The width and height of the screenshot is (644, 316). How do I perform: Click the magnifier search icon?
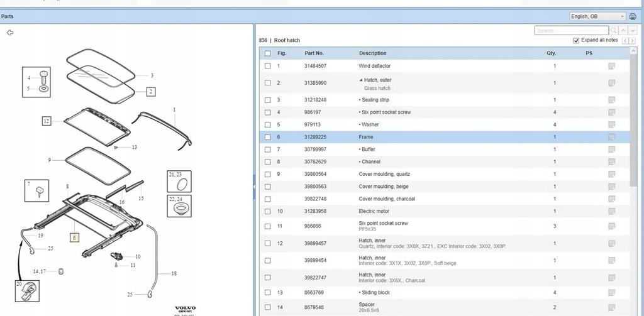point(613,30)
